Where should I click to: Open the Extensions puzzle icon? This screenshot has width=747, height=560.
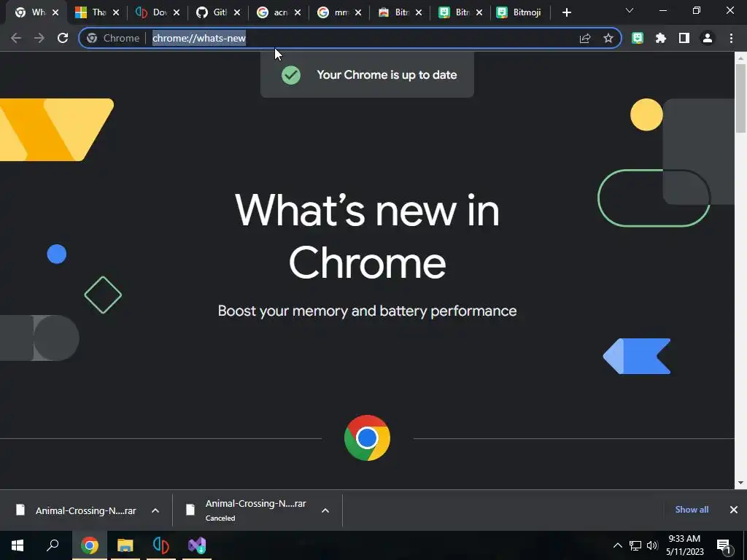coord(661,38)
